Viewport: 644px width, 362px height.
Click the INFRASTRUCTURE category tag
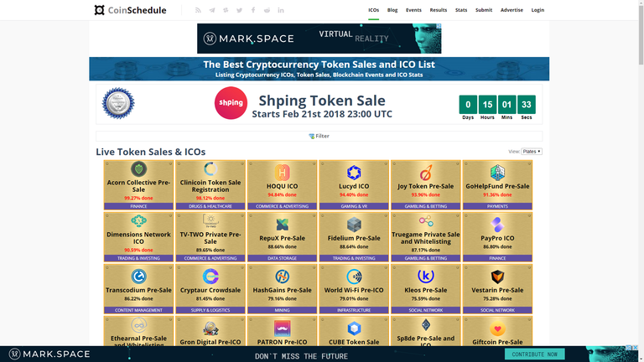point(354,310)
